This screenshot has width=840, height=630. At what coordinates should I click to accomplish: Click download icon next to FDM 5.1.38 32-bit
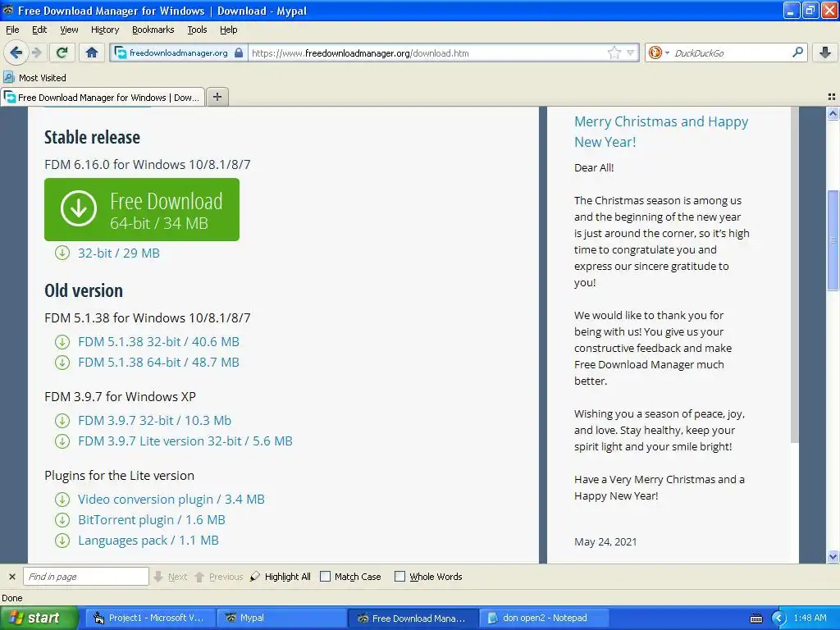[62, 342]
